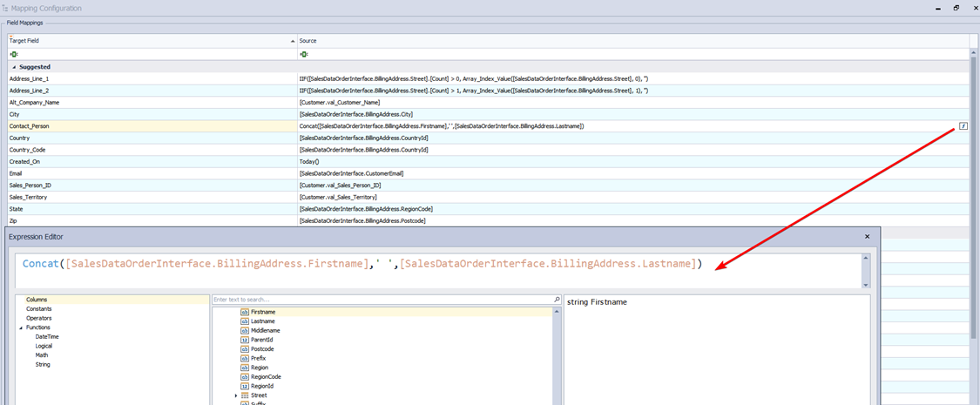
Task: Select the Created_On target field
Action: point(152,162)
